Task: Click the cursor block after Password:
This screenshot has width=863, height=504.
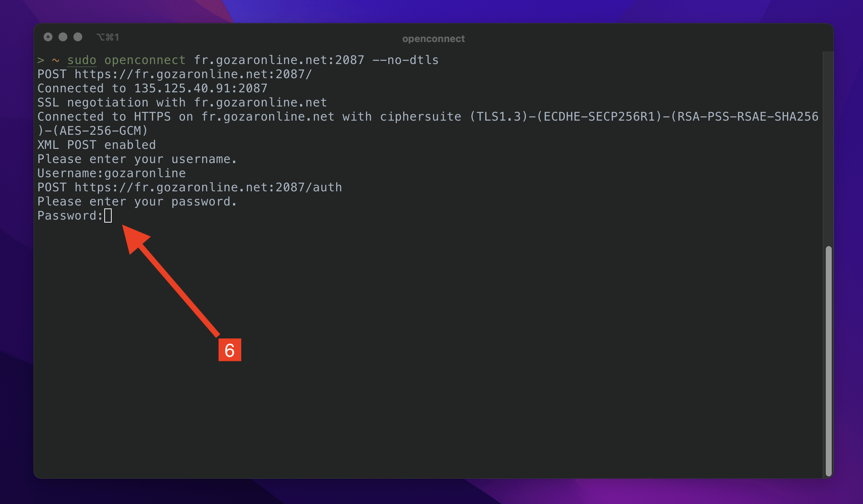Action: pyautogui.click(x=108, y=216)
